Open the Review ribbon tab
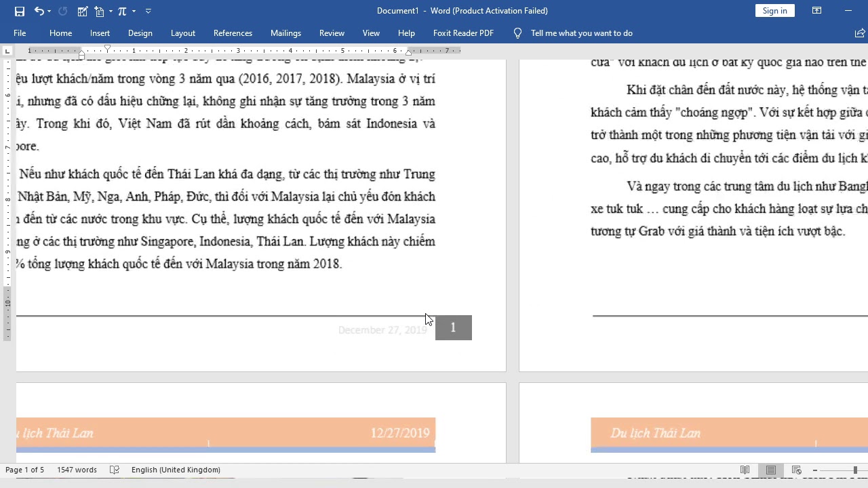This screenshot has width=868, height=488. (x=332, y=33)
